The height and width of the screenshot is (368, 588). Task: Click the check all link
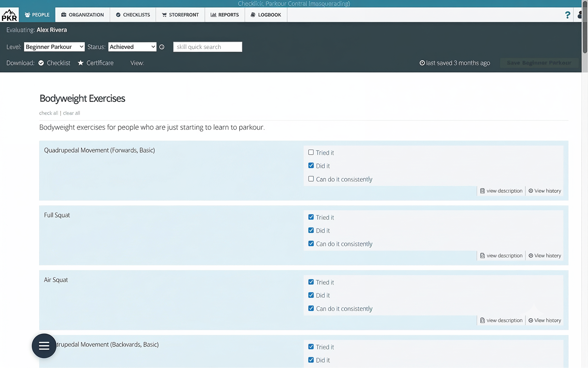(x=49, y=113)
